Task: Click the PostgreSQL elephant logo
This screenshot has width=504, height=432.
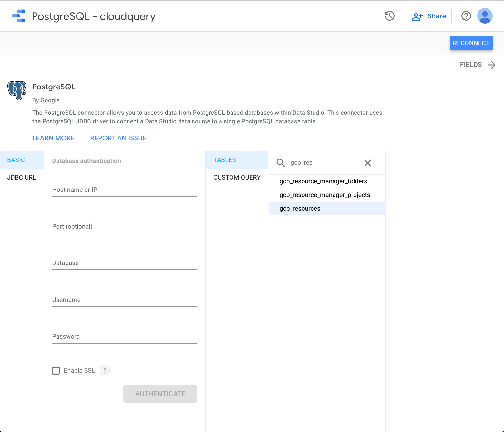Action: point(17,90)
